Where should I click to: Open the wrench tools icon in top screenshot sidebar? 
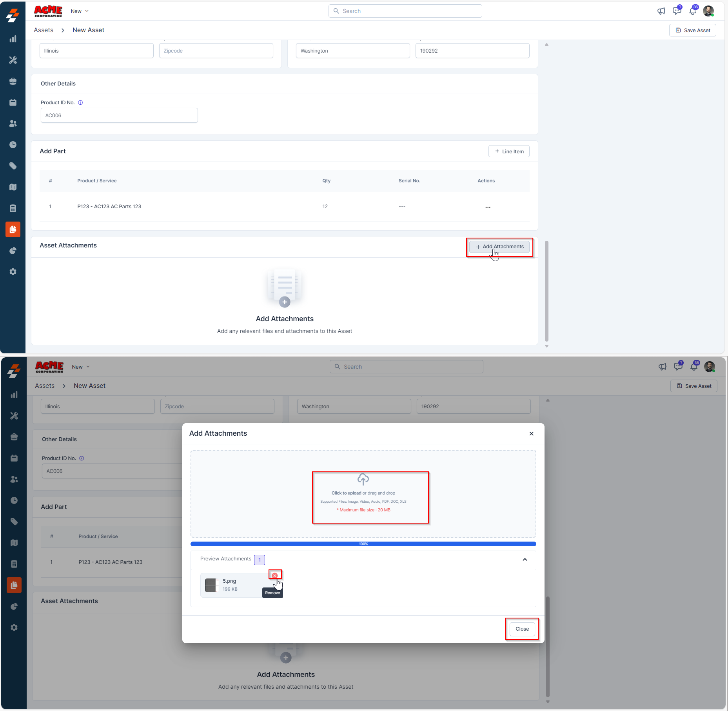(x=13, y=60)
